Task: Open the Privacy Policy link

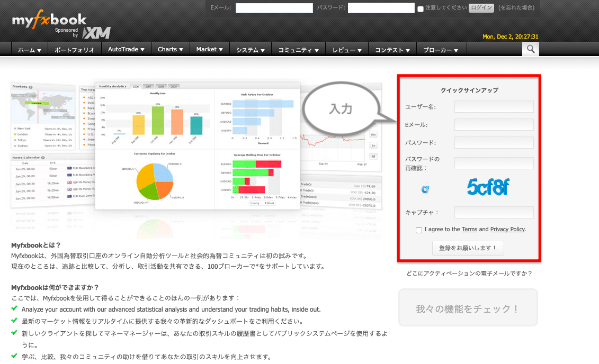Action: click(x=507, y=229)
